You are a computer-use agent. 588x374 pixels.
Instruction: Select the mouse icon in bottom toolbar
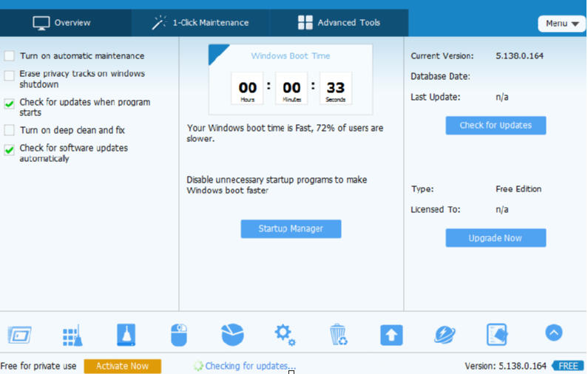click(179, 335)
